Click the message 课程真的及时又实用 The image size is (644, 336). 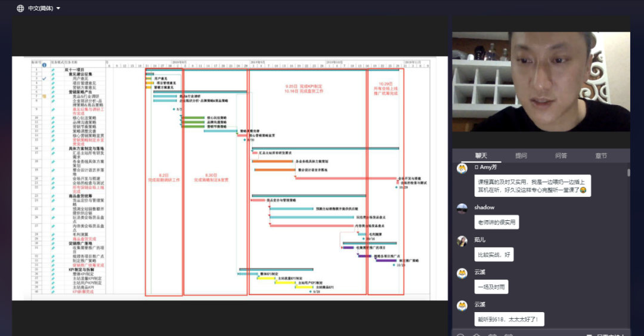click(x=532, y=186)
